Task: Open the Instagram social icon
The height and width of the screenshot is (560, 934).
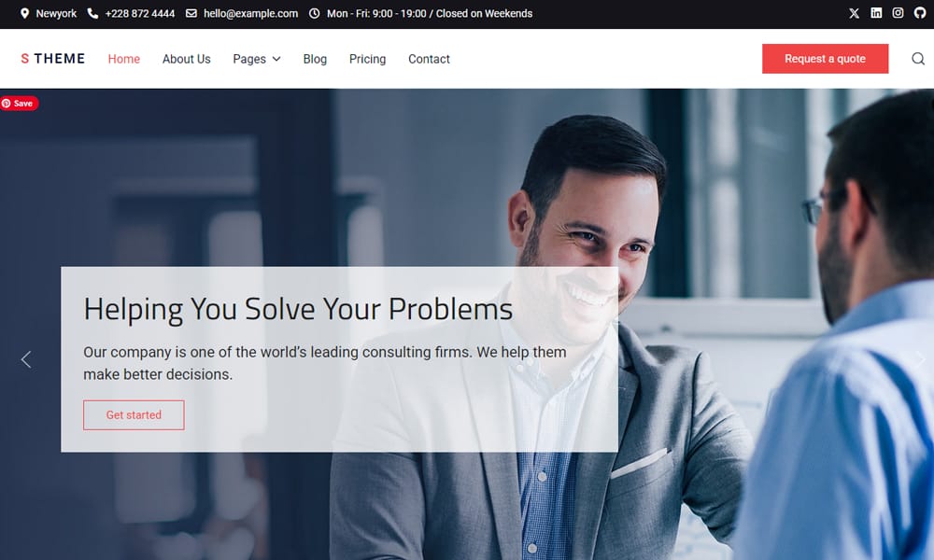Action: [898, 13]
